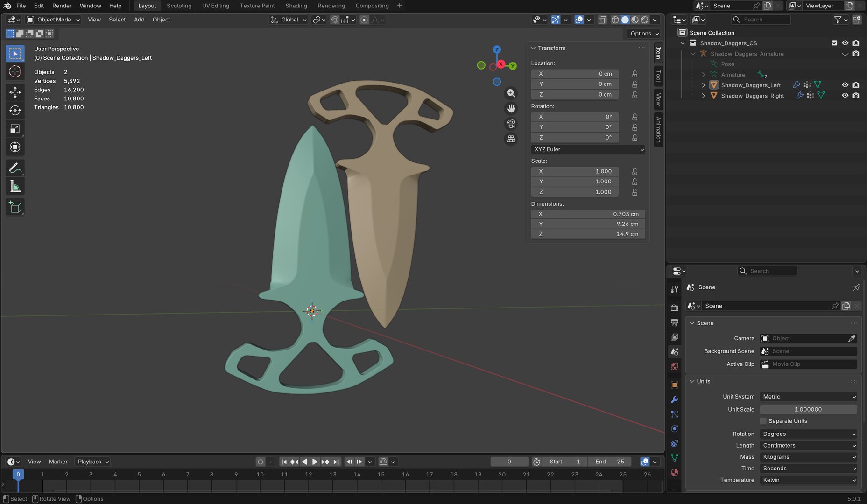867x504 pixels.
Task: Select the Add Cube tool
Action: [x=15, y=207]
